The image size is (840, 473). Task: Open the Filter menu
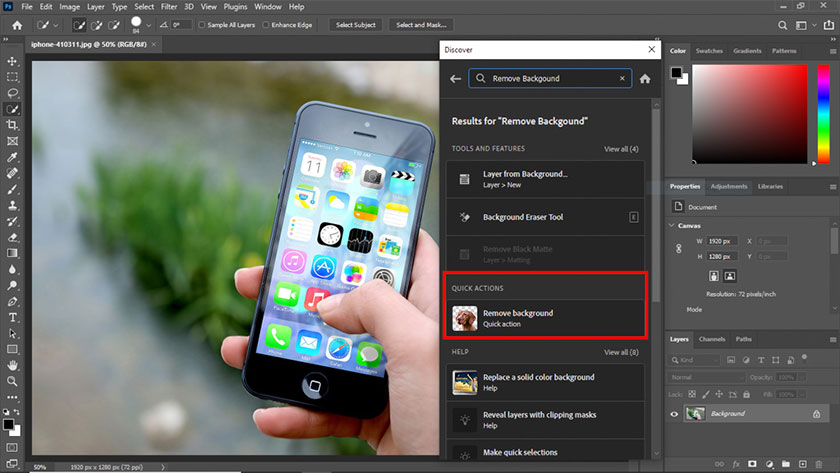[169, 7]
